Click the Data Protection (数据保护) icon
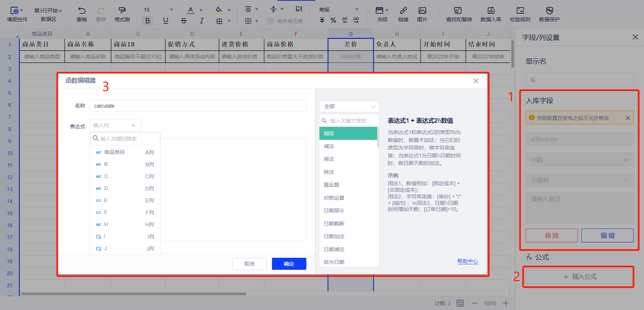 point(549,11)
